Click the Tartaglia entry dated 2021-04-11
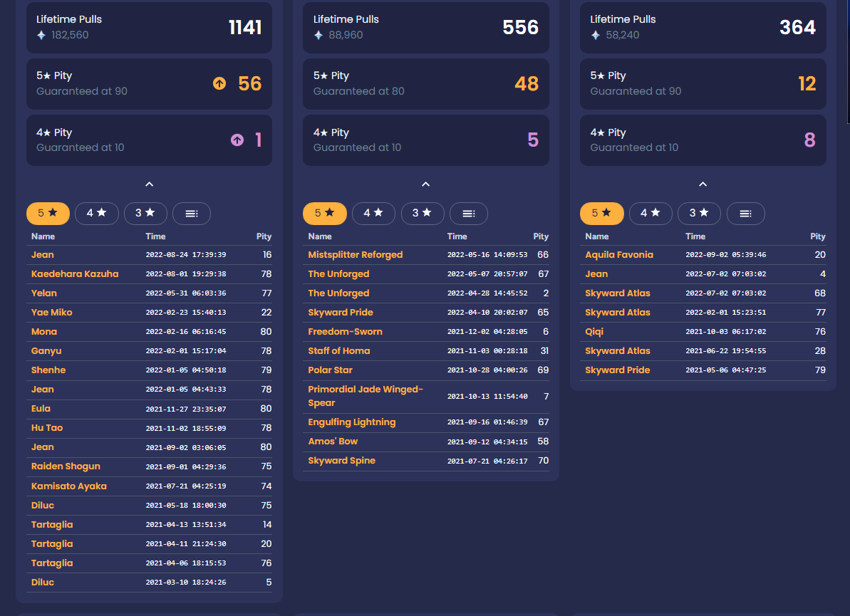 coord(149,544)
